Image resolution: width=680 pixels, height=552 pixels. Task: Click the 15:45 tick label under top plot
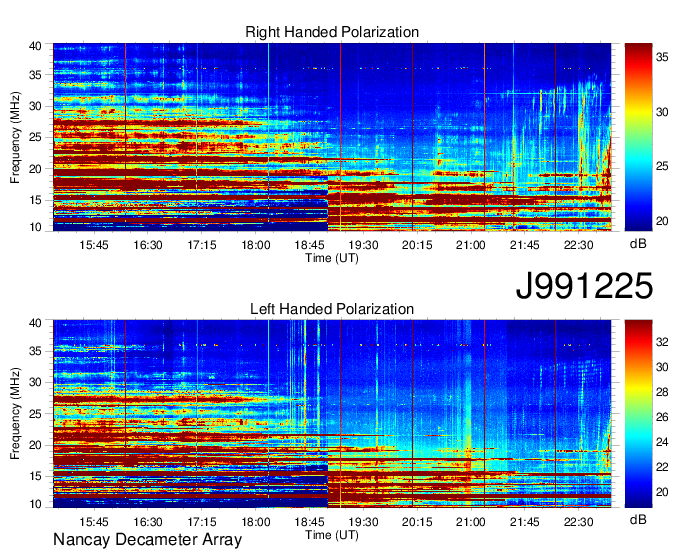94,245
